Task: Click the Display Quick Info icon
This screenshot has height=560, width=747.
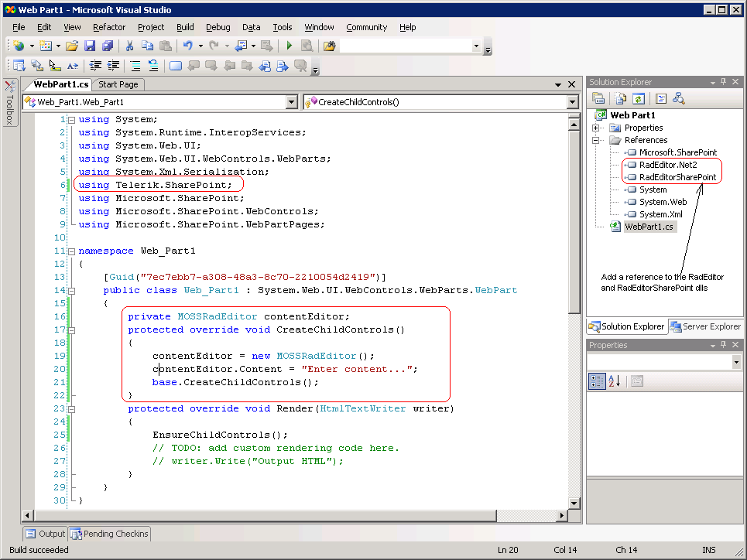Action: pos(55,66)
